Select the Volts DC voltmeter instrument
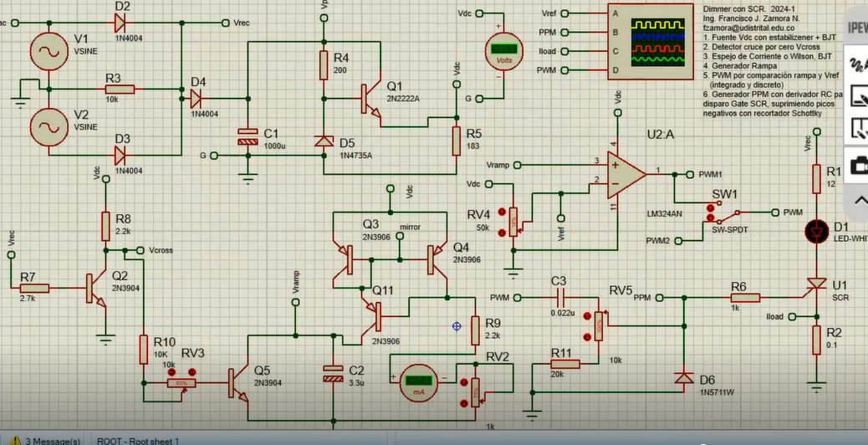The height and width of the screenshot is (445, 868). click(x=503, y=50)
